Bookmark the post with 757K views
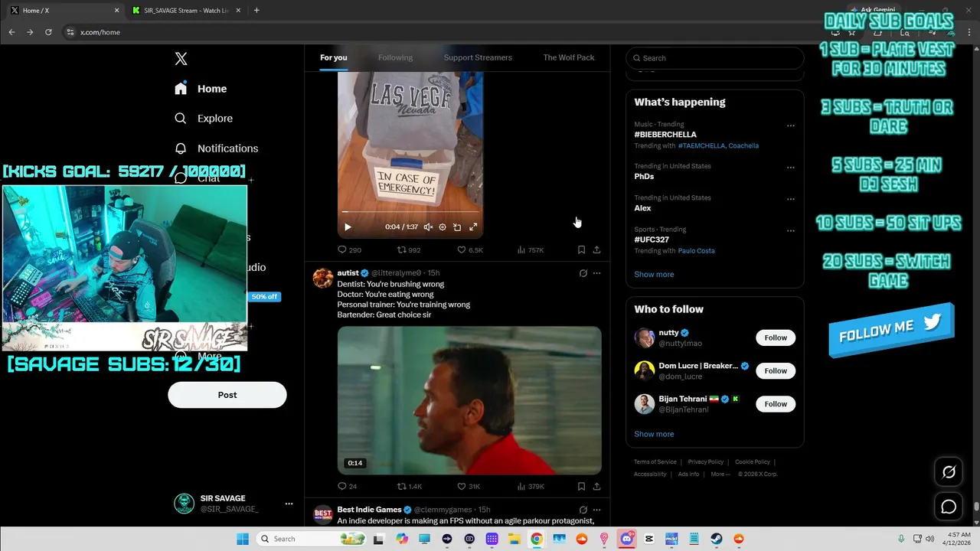The width and height of the screenshot is (980, 551). point(581,249)
